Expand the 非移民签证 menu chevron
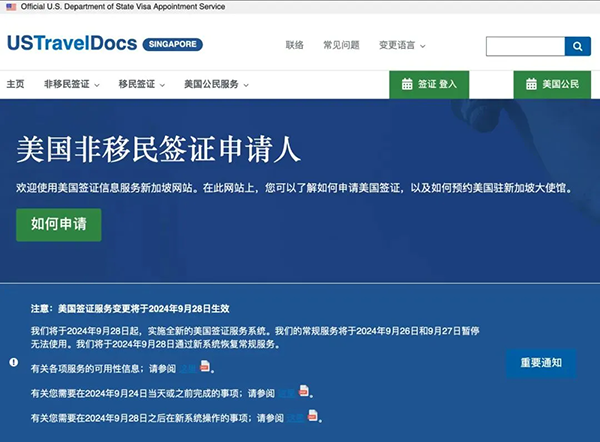Viewport: 600px width, 442px height. [x=97, y=85]
